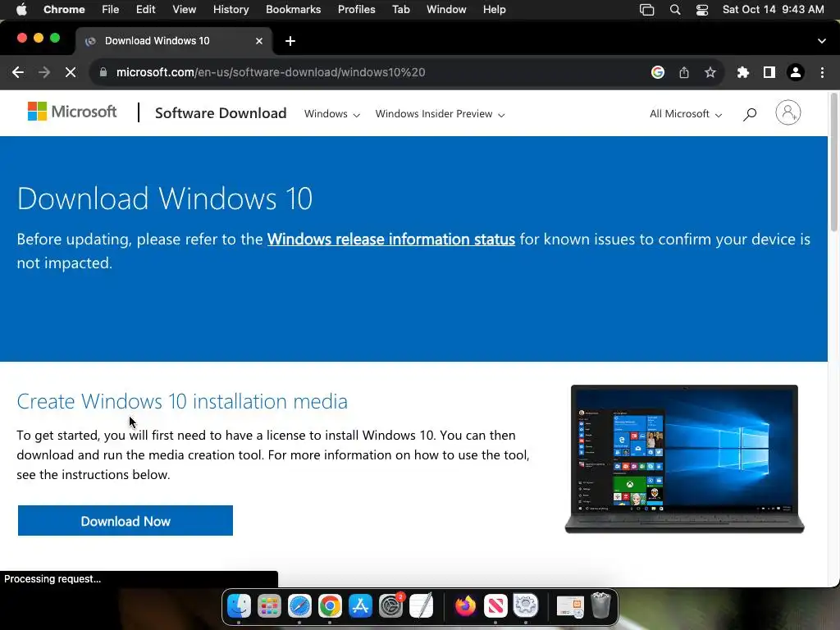The image size is (840, 630).
Task: Open Launchpad from the Dock
Action: click(269, 606)
